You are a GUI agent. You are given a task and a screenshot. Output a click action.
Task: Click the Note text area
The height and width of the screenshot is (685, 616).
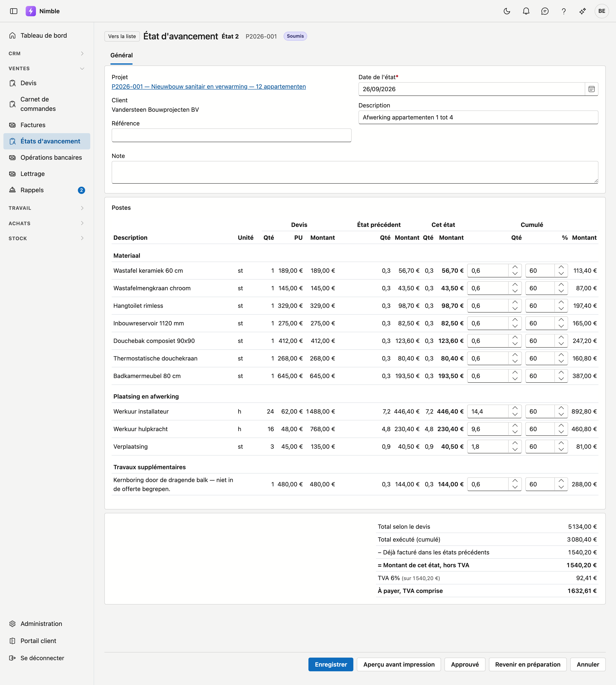pyautogui.click(x=355, y=173)
